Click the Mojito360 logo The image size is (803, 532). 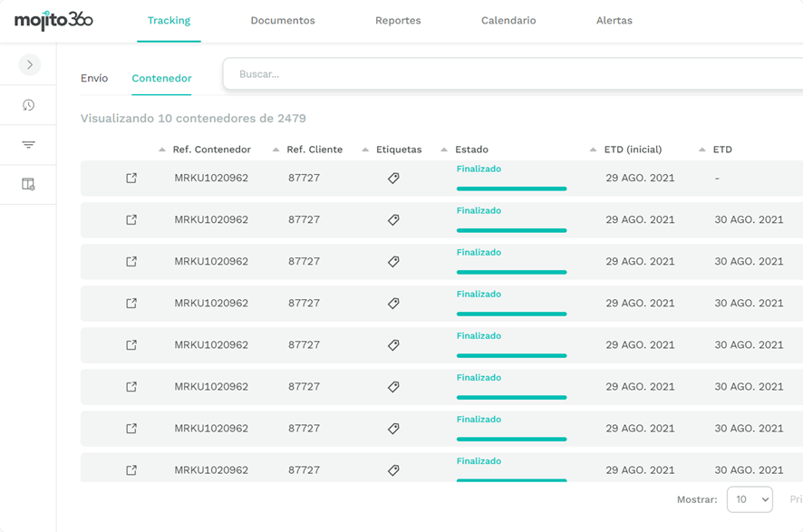(x=53, y=21)
